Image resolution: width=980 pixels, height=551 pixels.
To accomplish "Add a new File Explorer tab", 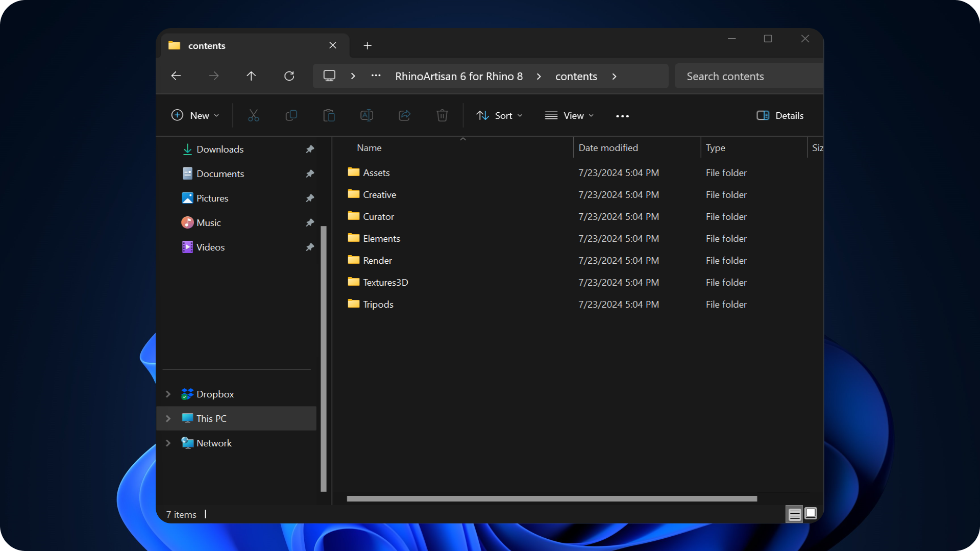I will point(367,46).
